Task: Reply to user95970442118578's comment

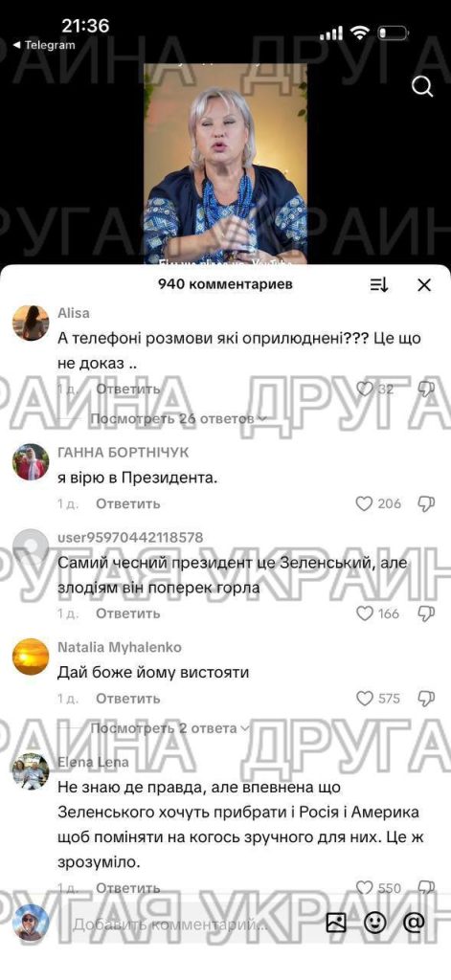Action: click(x=127, y=613)
